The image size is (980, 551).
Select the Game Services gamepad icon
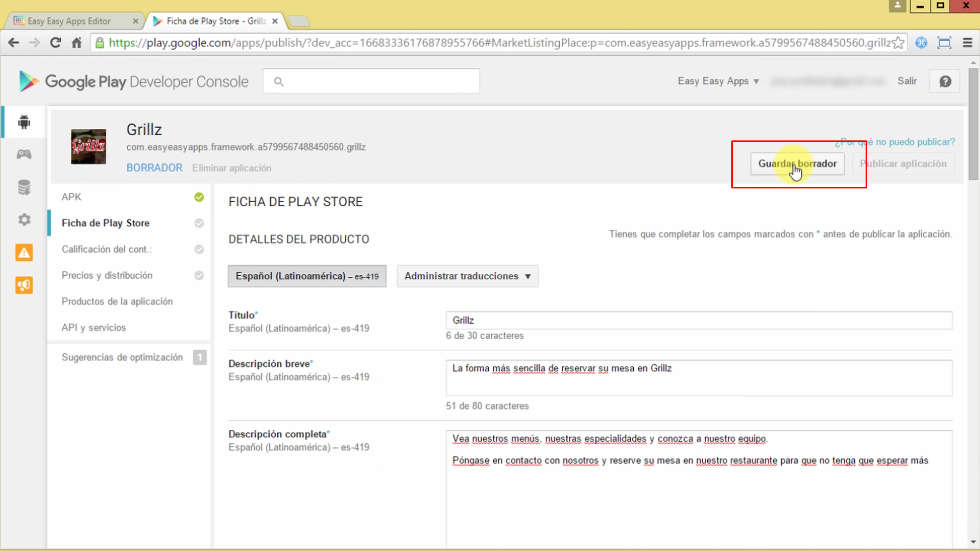click(24, 154)
